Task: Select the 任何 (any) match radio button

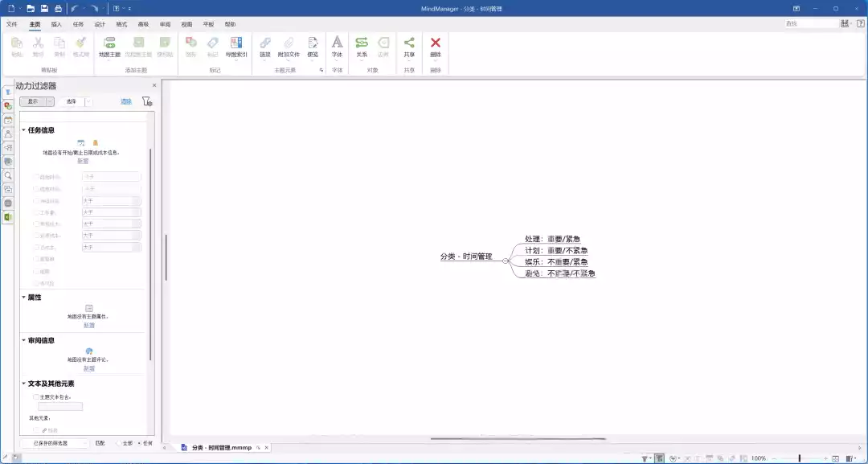Action: (x=138, y=443)
